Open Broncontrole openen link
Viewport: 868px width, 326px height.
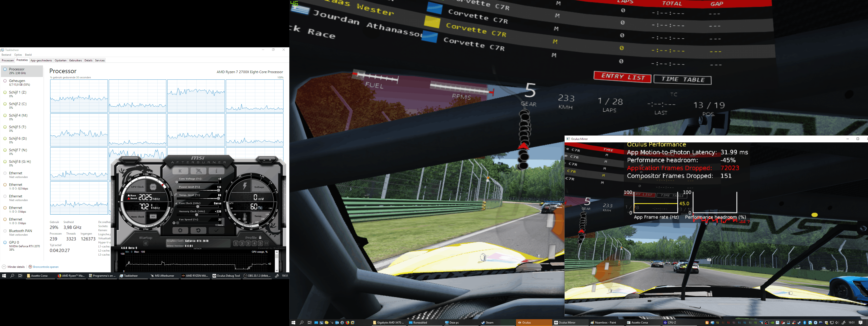click(x=43, y=267)
